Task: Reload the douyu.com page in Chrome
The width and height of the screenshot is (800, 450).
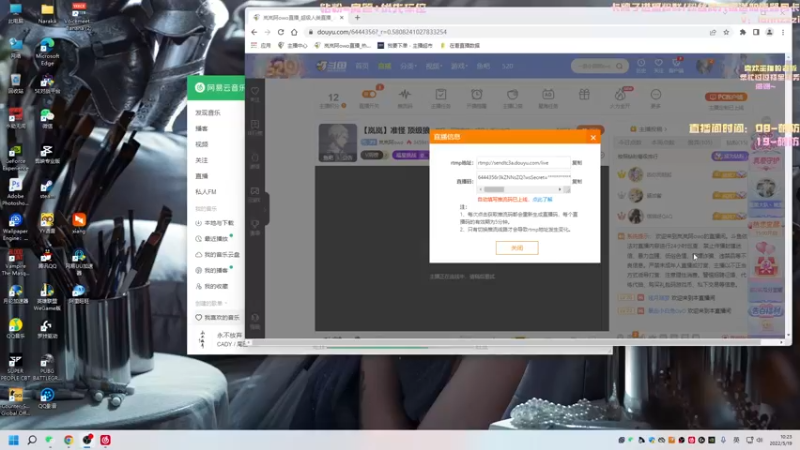Action: (x=281, y=32)
